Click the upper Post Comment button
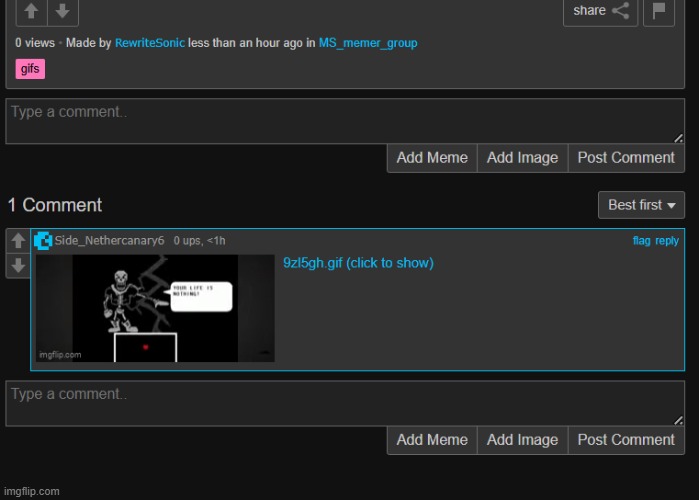This screenshot has height=500, width=699. coord(626,158)
